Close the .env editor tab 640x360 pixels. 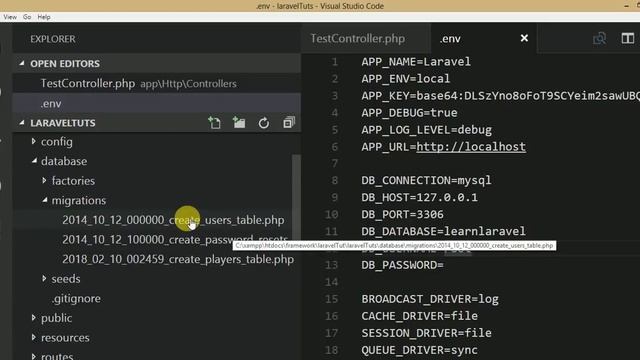click(x=524, y=38)
